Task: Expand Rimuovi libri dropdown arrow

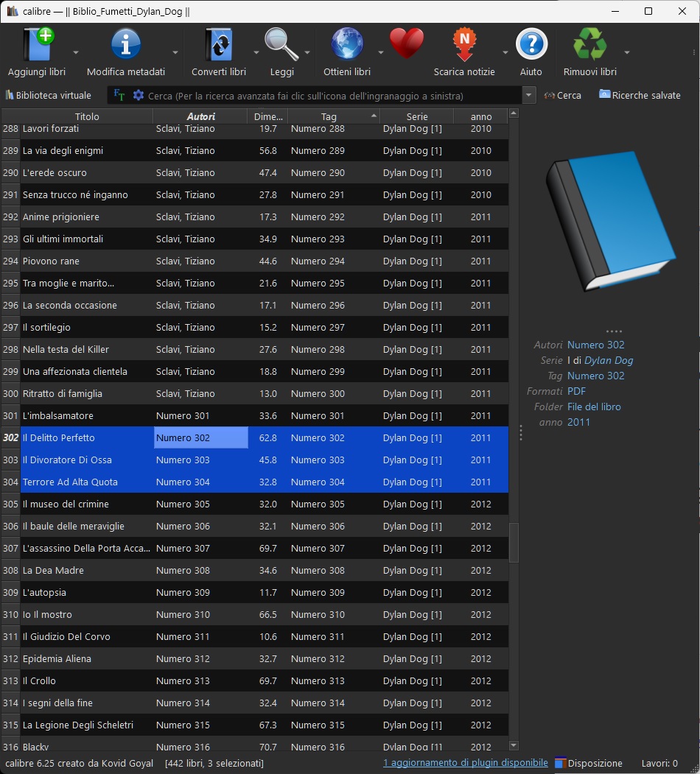Action: 626,52
